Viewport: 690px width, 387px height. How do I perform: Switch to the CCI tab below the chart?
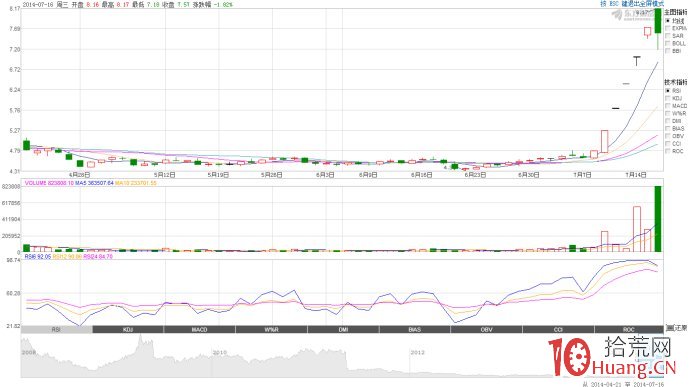tap(558, 329)
